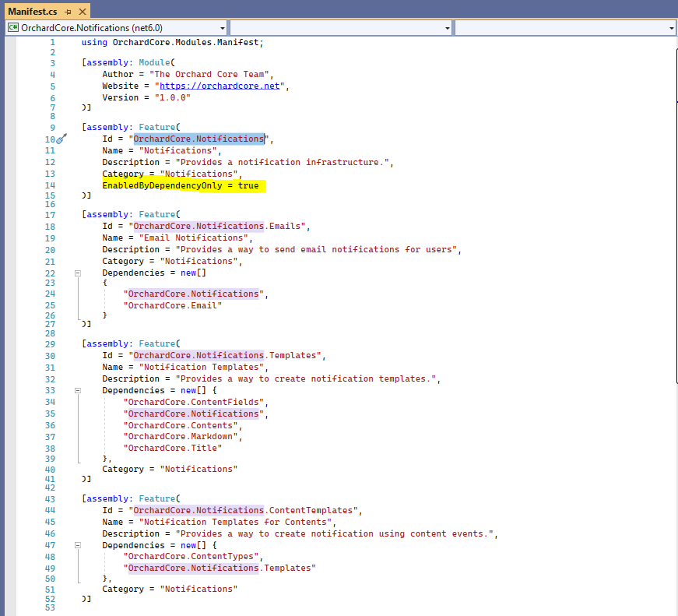
Task: Collapse the Dependencies block at line 22
Action: click(78, 273)
